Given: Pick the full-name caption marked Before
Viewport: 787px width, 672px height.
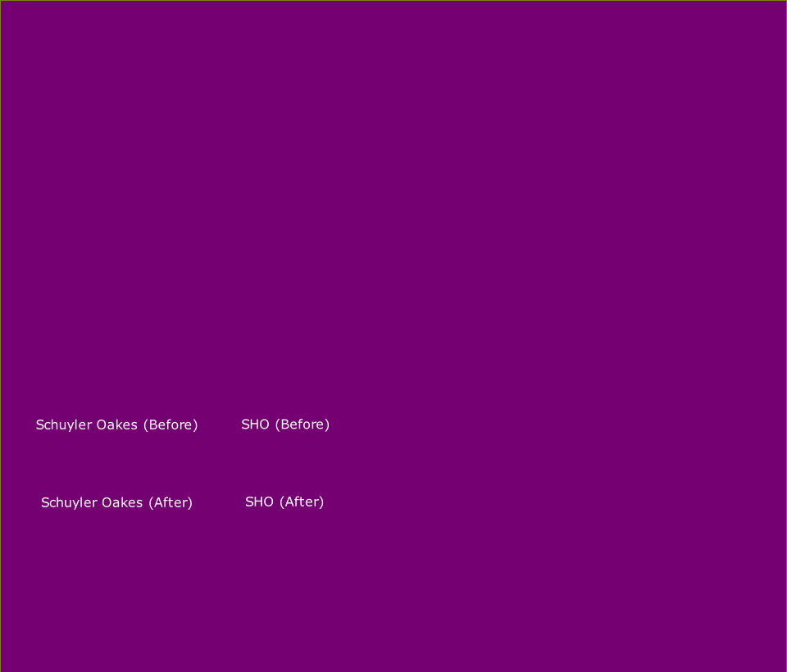Looking at the screenshot, I should click(x=116, y=425).
